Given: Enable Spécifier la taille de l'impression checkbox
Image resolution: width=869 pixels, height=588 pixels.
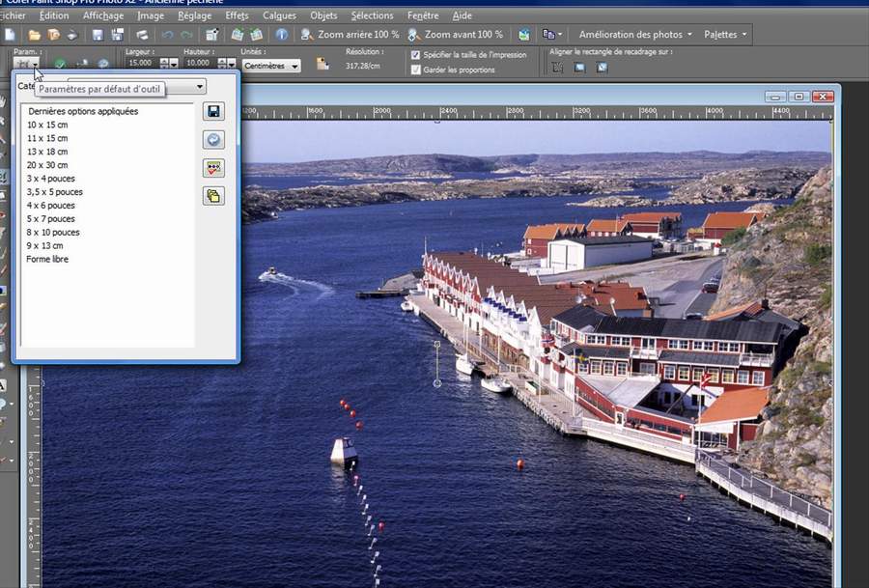Looking at the screenshot, I should tap(415, 55).
